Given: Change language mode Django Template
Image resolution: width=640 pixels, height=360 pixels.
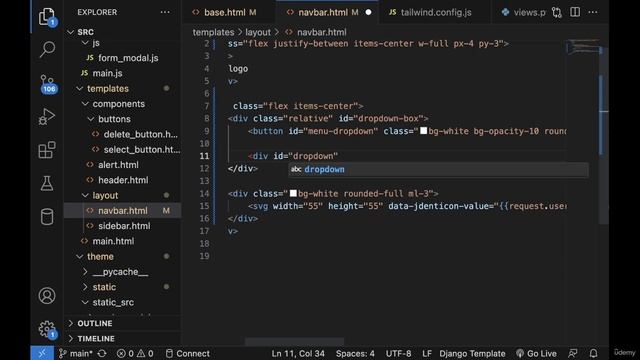Looking at the screenshot, I should [472, 353].
